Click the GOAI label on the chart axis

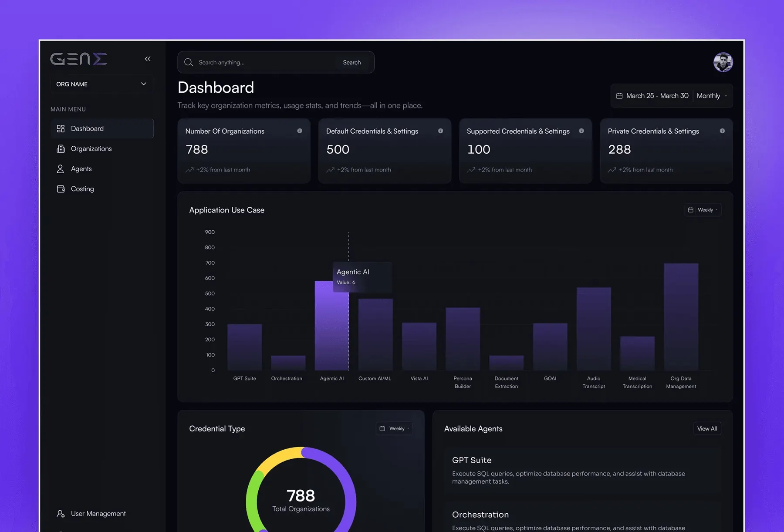(550, 378)
